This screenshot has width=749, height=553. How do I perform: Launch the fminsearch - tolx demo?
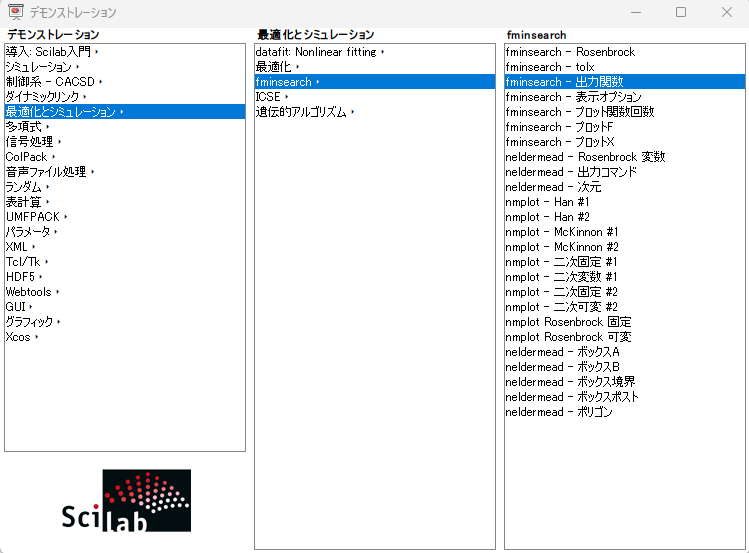click(550, 67)
